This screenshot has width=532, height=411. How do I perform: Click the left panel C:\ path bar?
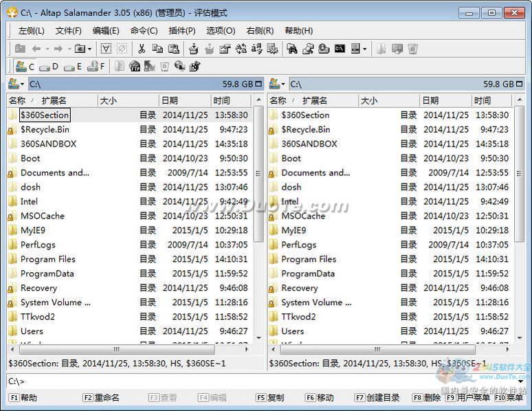click(x=146, y=84)
